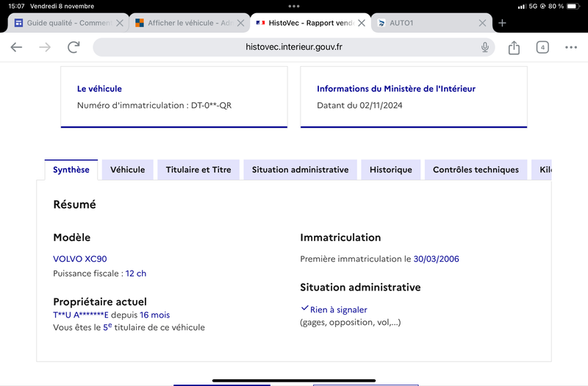Click the 12 ch fiscal power value

point(136,274)
